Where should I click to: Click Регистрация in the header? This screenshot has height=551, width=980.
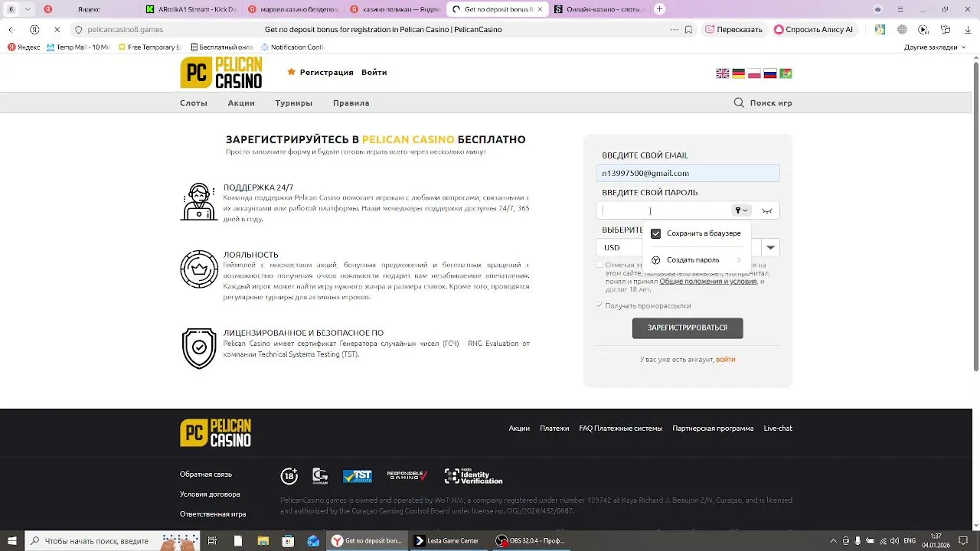tap(326, 72)
